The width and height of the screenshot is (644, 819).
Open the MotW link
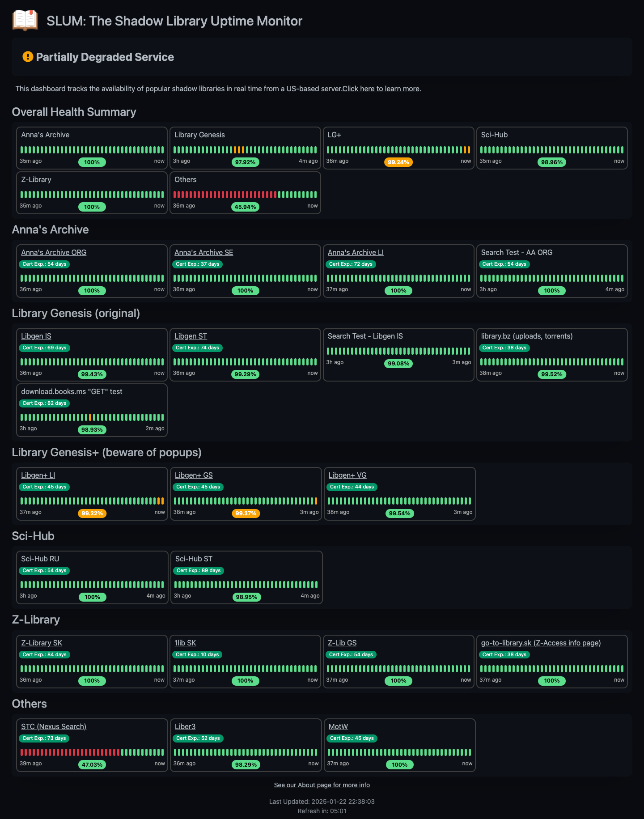point(338,726)
